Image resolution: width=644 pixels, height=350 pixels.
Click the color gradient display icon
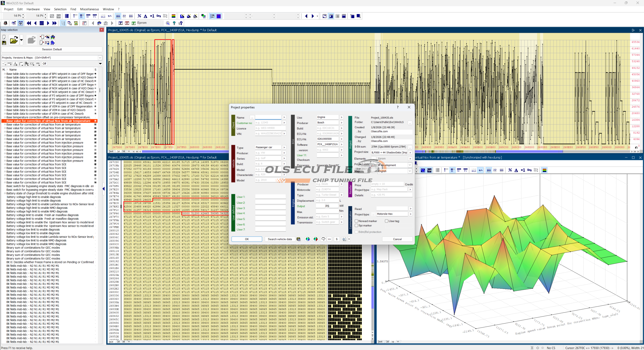(173, 16)
